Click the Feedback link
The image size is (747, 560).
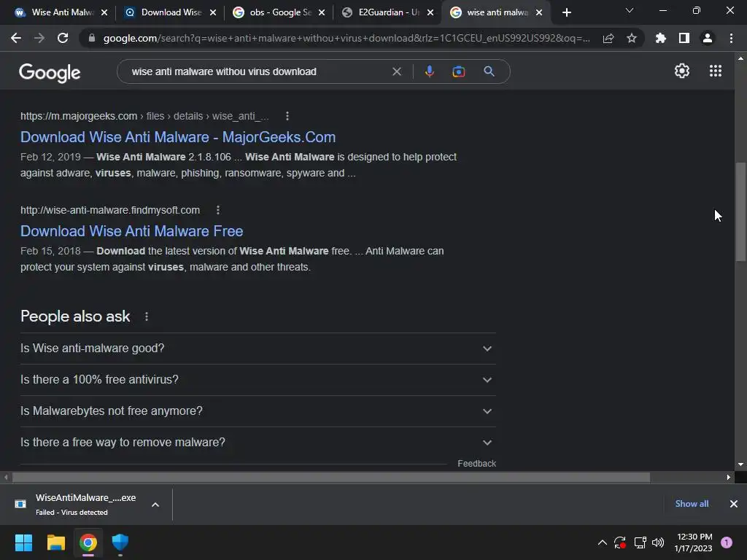click(476, 464)
